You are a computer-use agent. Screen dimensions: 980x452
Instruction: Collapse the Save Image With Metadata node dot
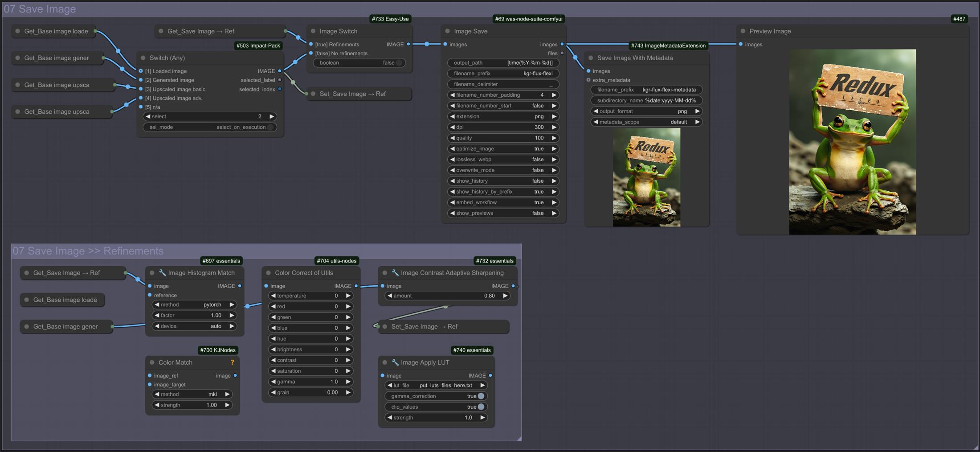[591, 58]
